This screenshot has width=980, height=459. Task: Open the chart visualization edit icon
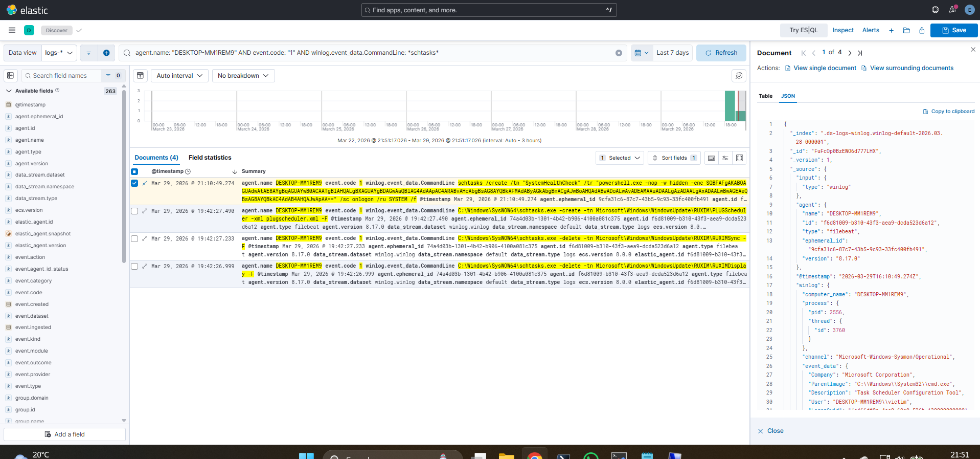[x=739, y=76]
